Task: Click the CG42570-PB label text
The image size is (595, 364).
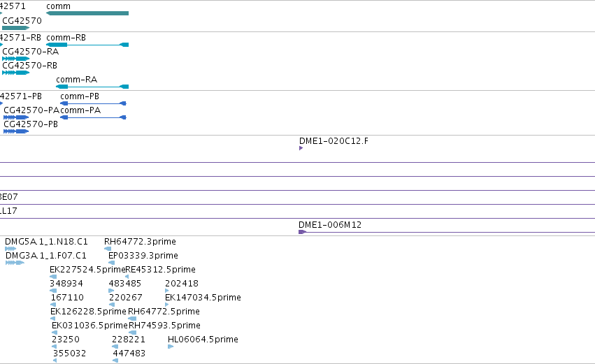Action: click(x=31, y=124)
